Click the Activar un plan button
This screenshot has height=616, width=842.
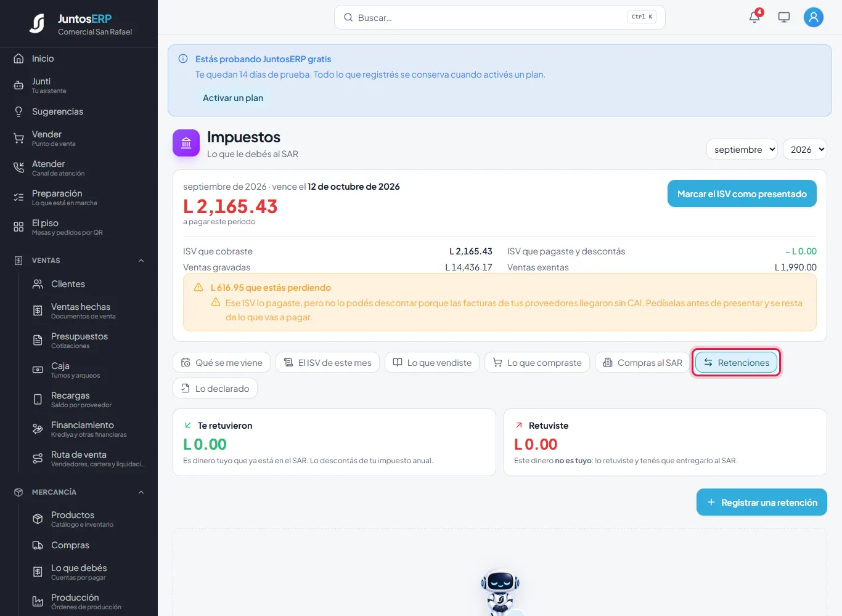[233, 98]
